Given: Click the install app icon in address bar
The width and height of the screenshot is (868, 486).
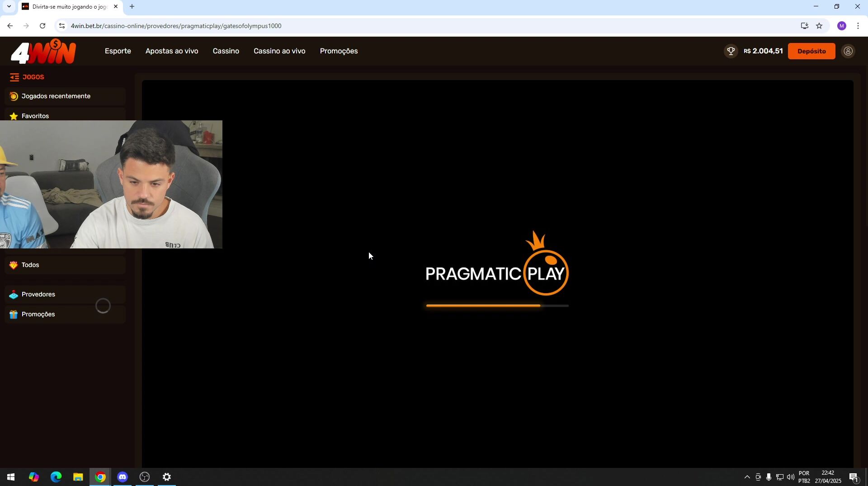Looking at the screenshot, I should pos(804,26).
